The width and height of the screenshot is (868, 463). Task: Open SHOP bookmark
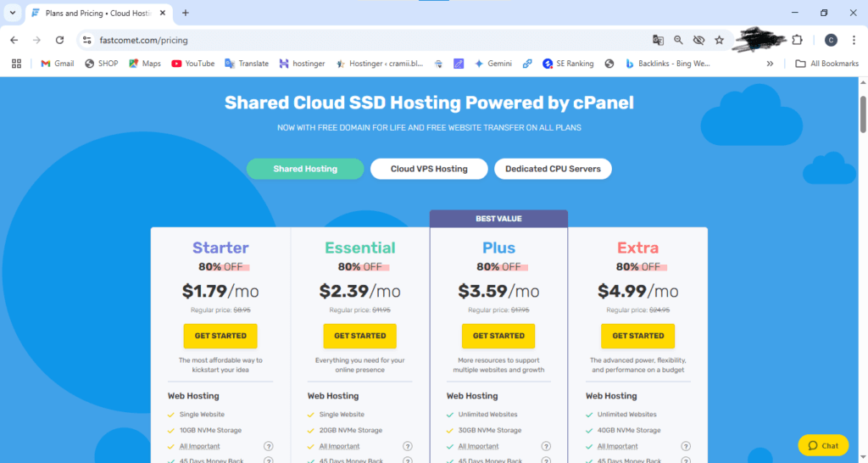pyautogui.click(x=102, y=64)
